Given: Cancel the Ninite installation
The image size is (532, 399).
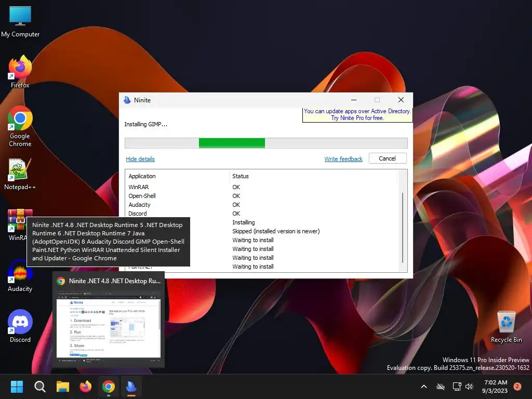Looking at the screenshot, I should [x=387, y=158].
